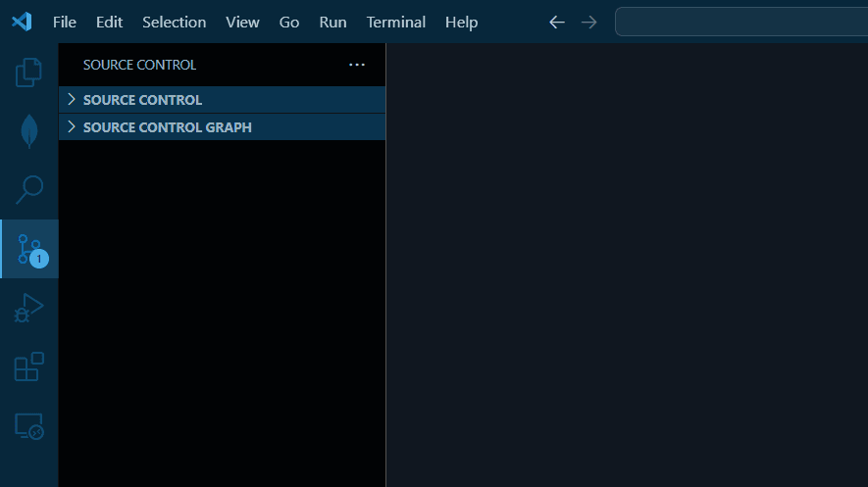Select the Source Control activity bar icon
This screenshot has height=487, width=868.
(x=28, y=249)
